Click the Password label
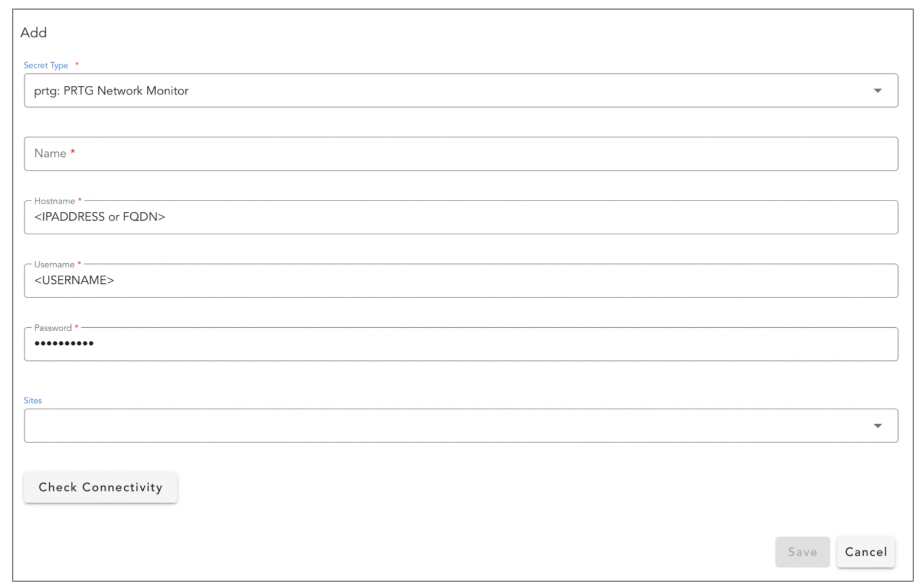 tap(53, 327)
